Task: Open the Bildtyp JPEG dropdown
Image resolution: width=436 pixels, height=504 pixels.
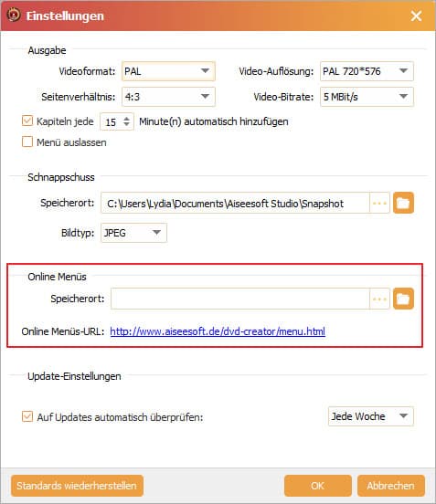Action: click(133, 233)
